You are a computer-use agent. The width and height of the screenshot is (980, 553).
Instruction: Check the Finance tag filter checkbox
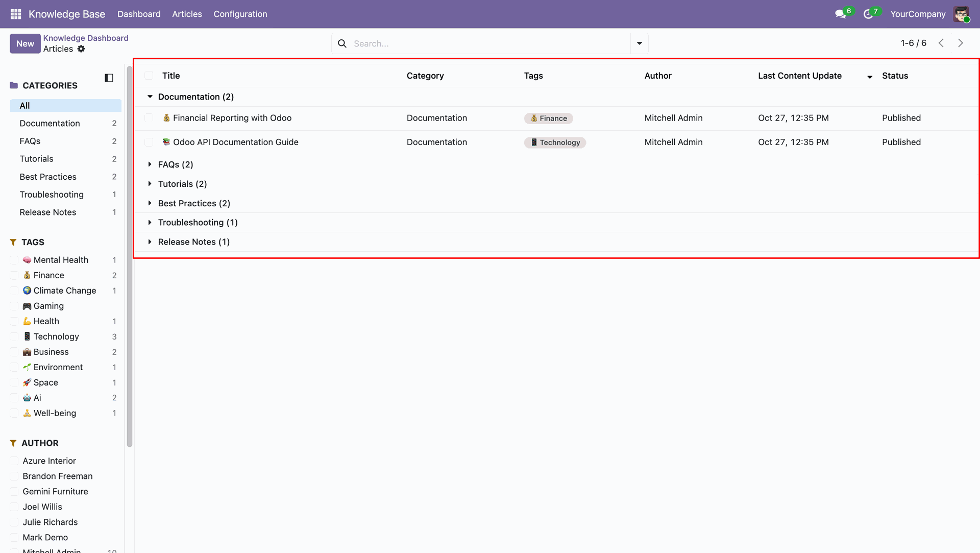pyautogui.click(x=14, y=275)
